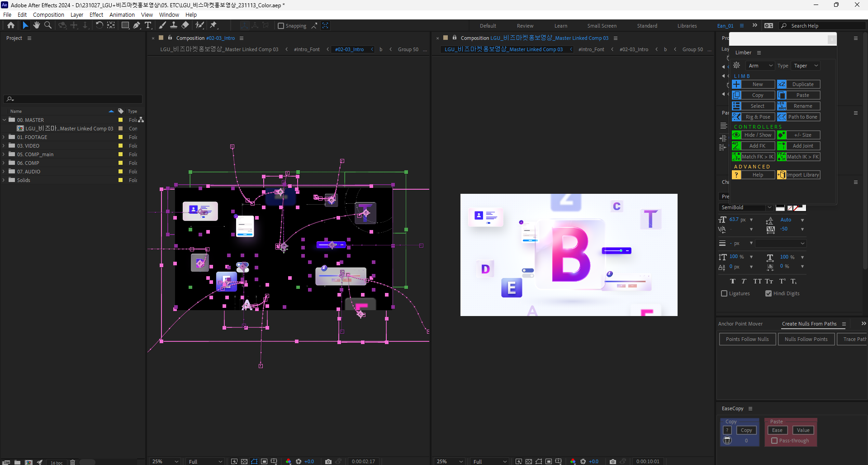Select the Pen tool

point(137,25)
